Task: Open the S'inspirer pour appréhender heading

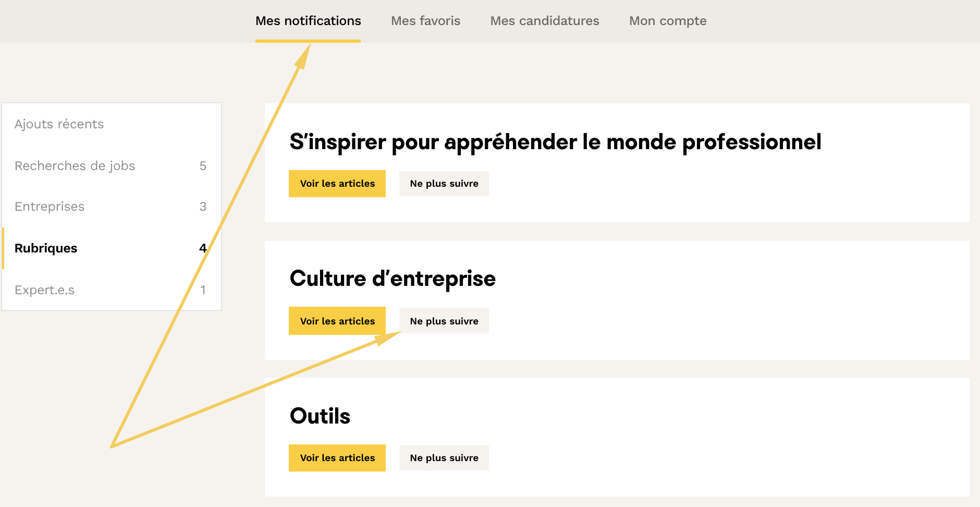Action: pos(555,142)
